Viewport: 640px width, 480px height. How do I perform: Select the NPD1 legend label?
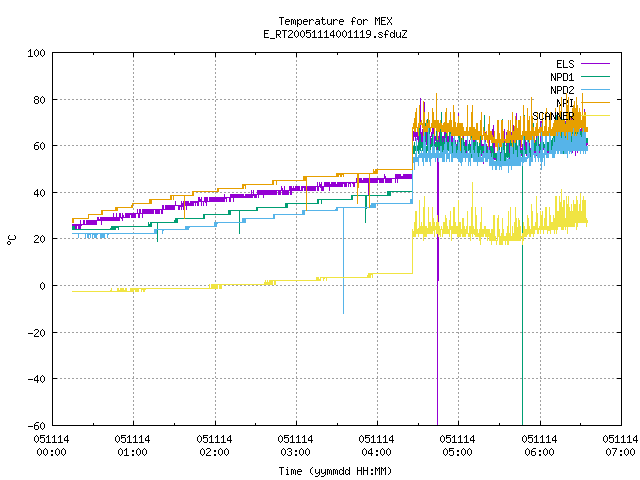click(562, 77)
